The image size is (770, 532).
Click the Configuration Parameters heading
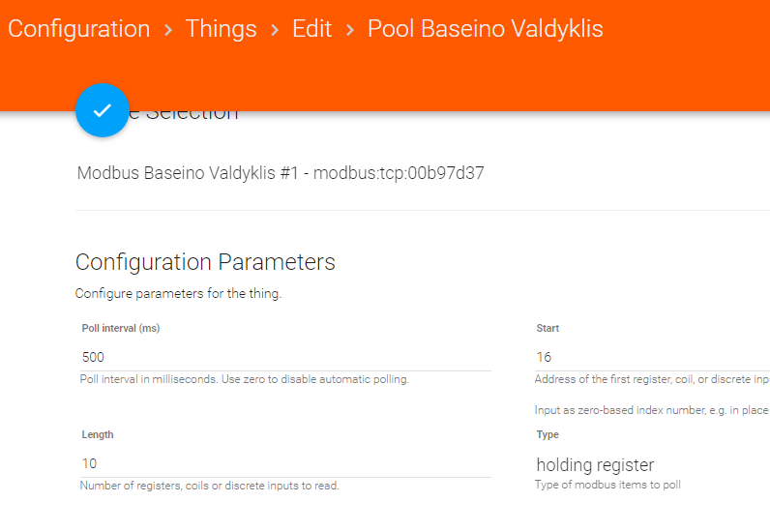pyautogui.click(x=205, y=262)
